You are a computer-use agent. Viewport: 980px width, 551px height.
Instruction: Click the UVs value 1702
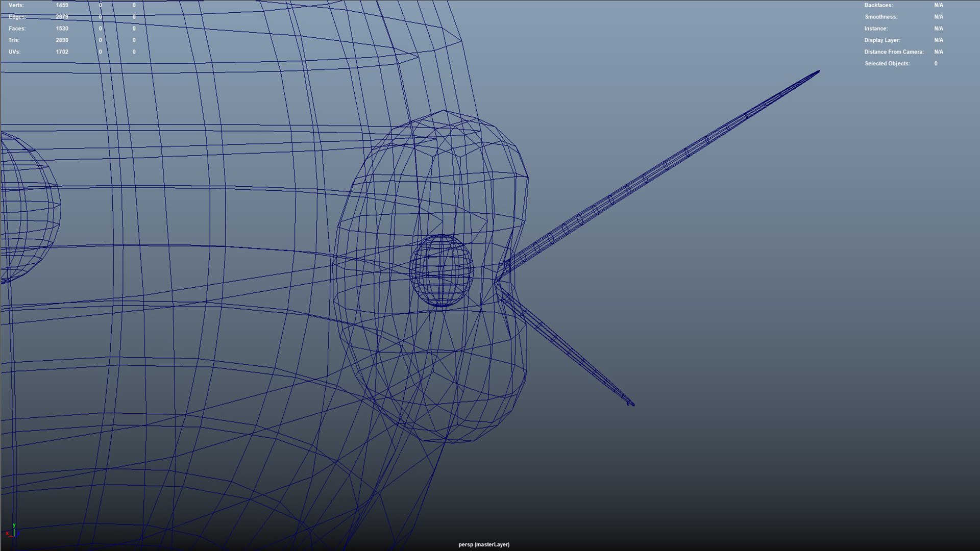[62, 52]
